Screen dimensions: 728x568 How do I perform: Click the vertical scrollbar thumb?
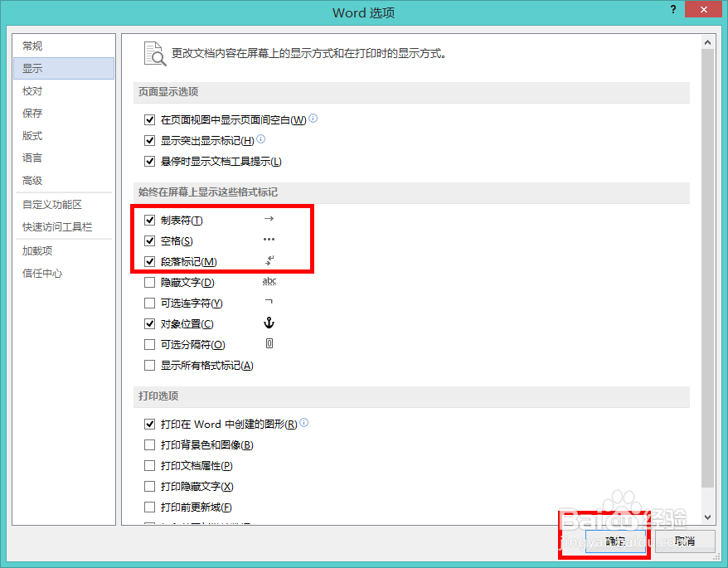point(707,268)
